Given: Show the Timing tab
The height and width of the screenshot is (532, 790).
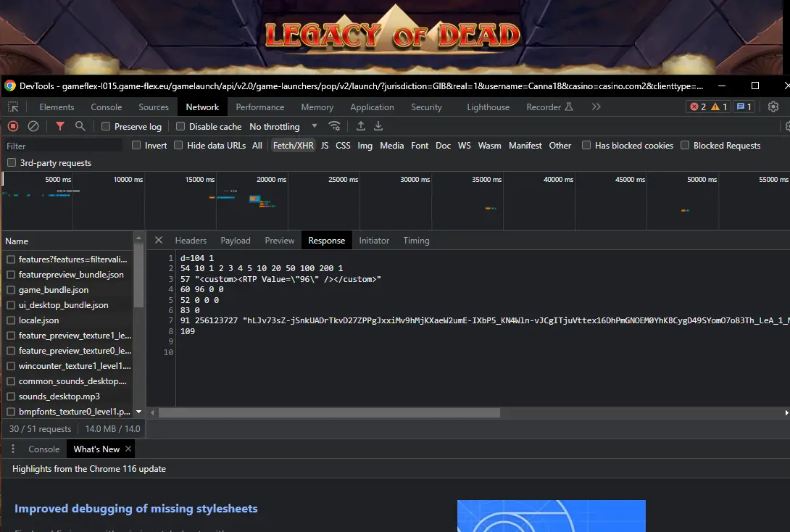Looking at the screenshot, I should 416,241.
